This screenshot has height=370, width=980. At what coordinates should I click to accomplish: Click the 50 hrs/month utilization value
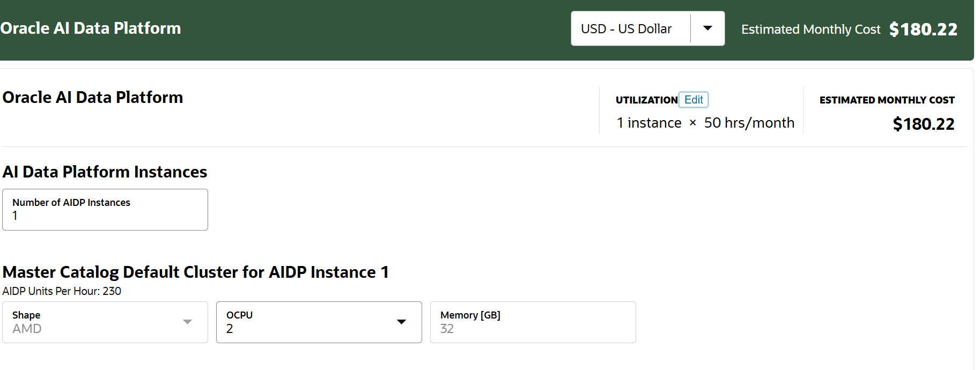click(x=749, y=123)
